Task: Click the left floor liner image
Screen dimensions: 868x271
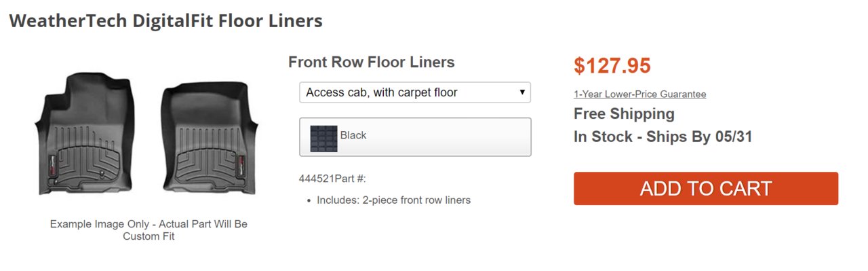Action: click(x=85, y=132)
